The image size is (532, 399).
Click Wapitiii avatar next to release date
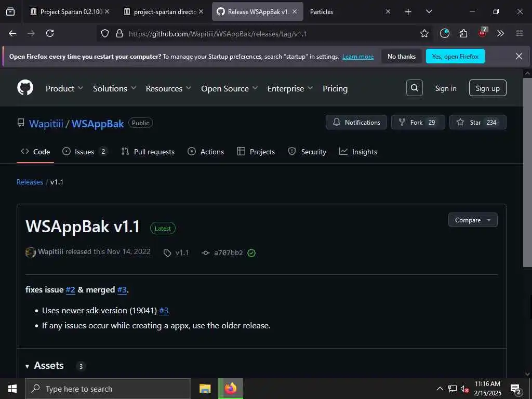(31, 252)
